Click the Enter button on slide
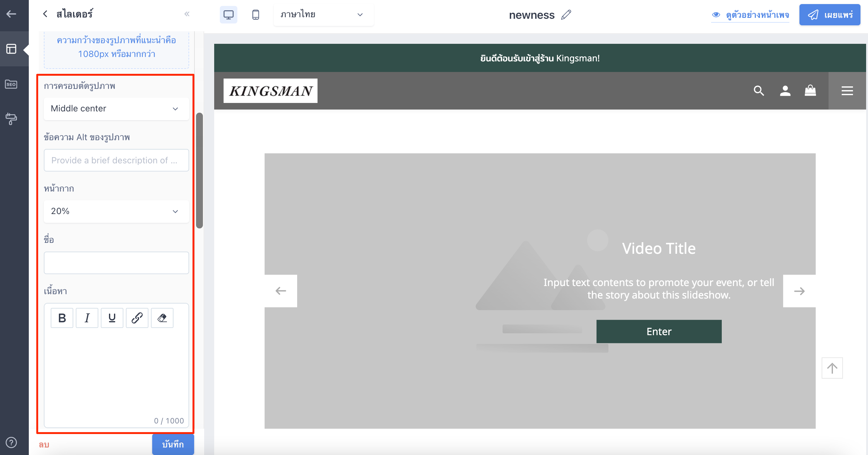Screen dimensions: 868x455 (659, 331)
